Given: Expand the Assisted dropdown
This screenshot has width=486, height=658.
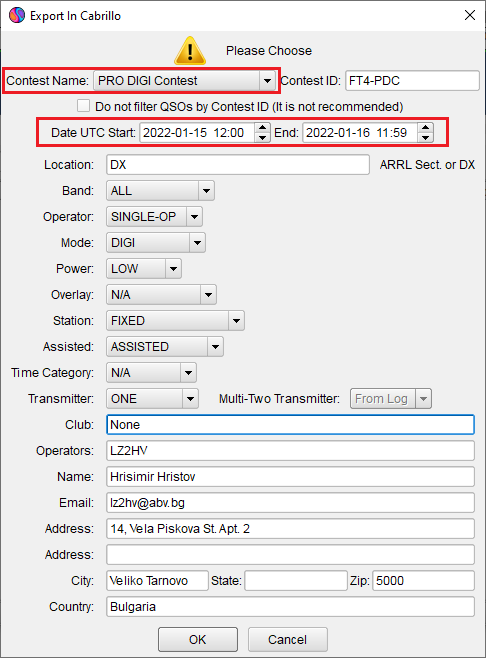Looking at the screenshot, I should pyautogui.click(x=215, y=347).
